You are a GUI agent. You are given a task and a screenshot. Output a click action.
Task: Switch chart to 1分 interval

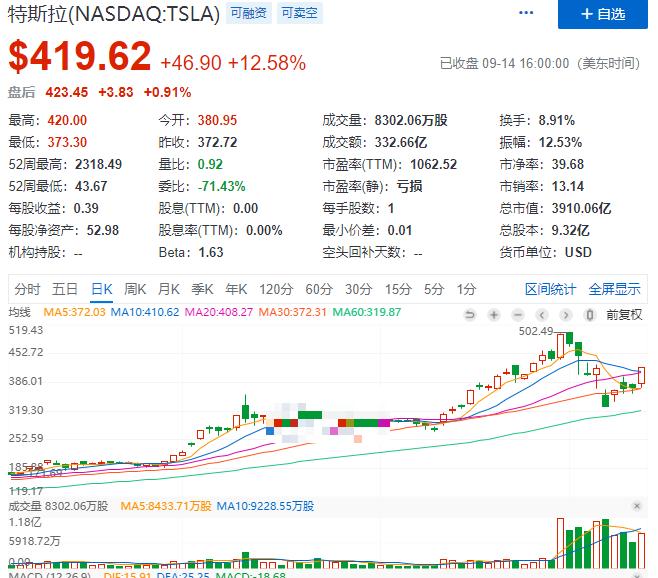[x=467, y=289]
